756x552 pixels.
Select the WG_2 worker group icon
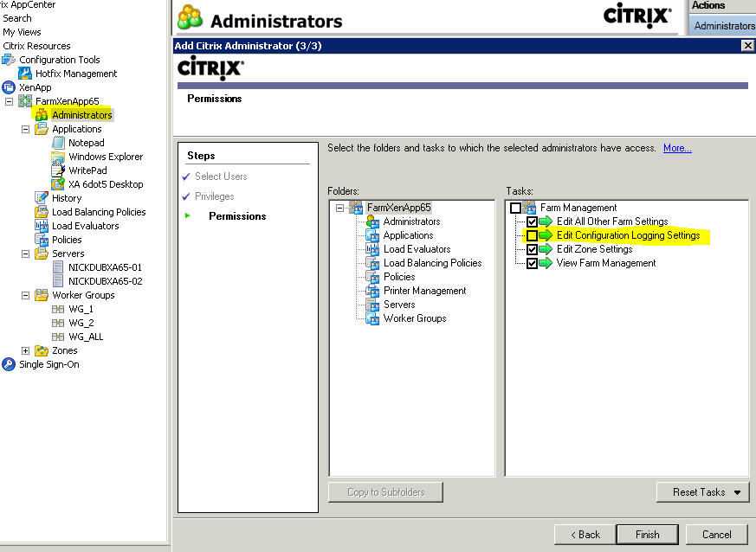[58, 323]
